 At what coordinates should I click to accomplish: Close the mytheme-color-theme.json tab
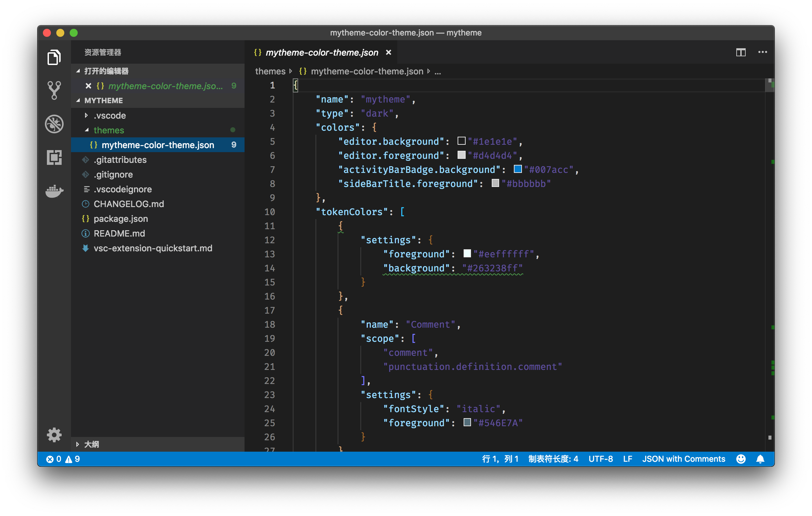pyautogui.click(x=389, y=53)
